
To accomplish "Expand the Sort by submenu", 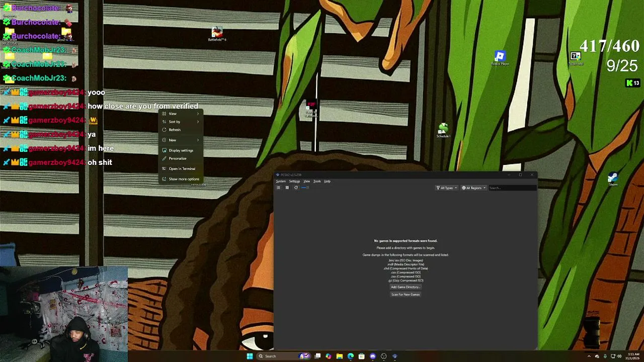I will [x=181, y=122].
